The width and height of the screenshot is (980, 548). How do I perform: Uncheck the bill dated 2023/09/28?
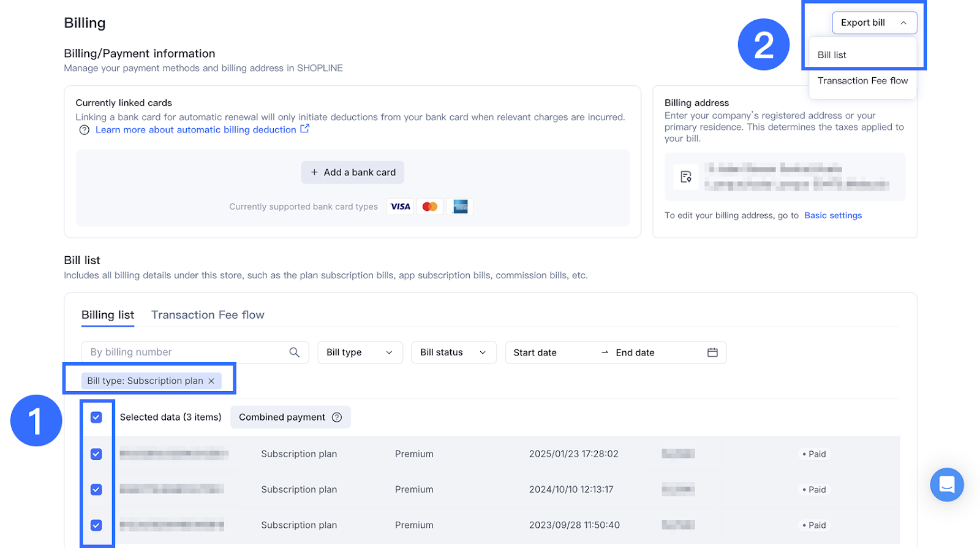pos(96,525)
